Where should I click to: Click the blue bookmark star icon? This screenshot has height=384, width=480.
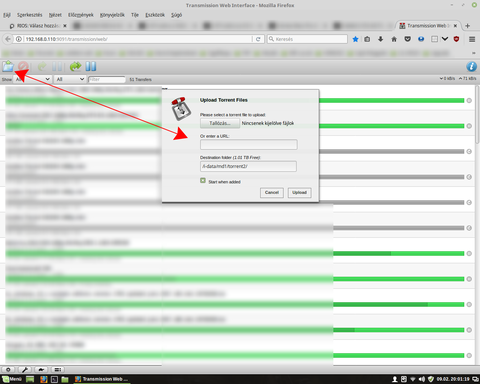point(355,39)
